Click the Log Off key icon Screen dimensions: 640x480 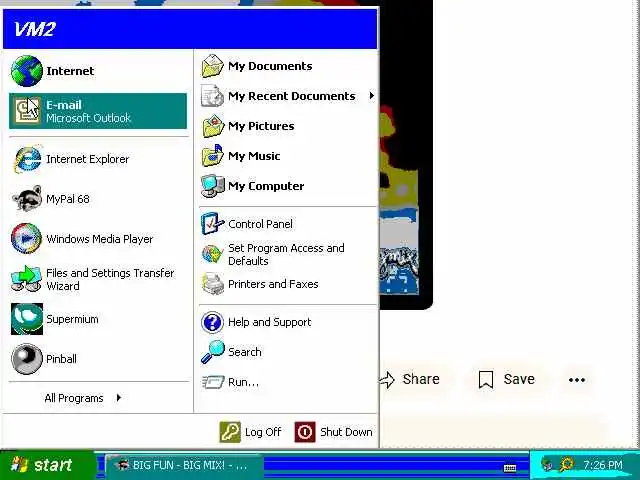tap(230, 432)
